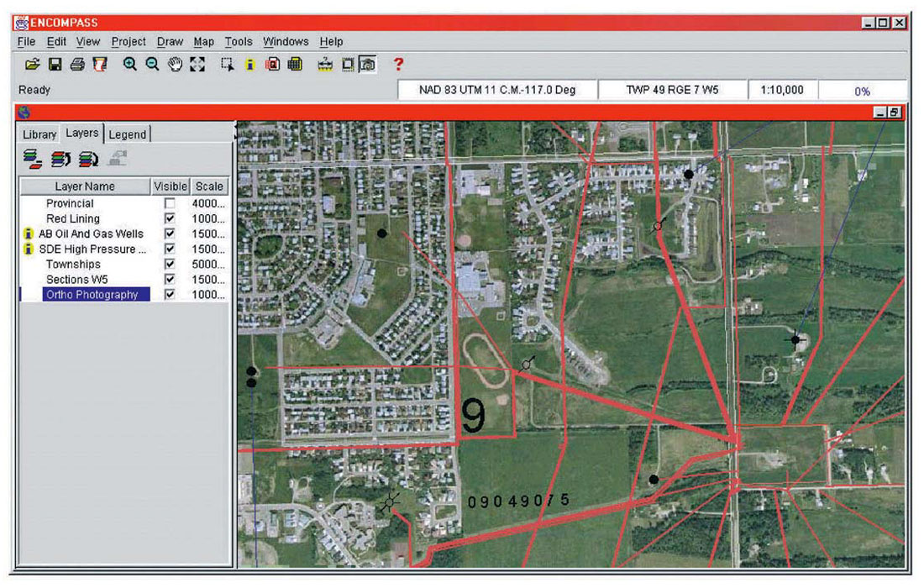
Task: Switch to the Library tab
Action: (39, 134)
